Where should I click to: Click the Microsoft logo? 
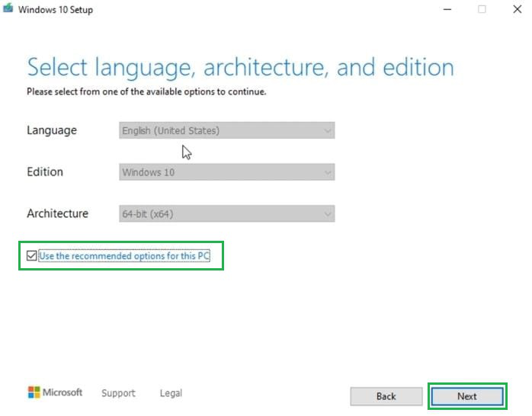point(55,392)
